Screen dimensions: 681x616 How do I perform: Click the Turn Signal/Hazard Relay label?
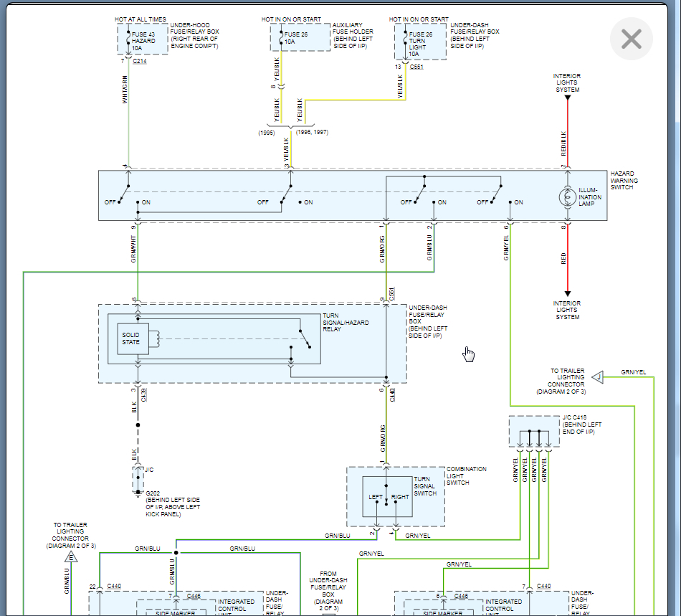pos(346,322)
